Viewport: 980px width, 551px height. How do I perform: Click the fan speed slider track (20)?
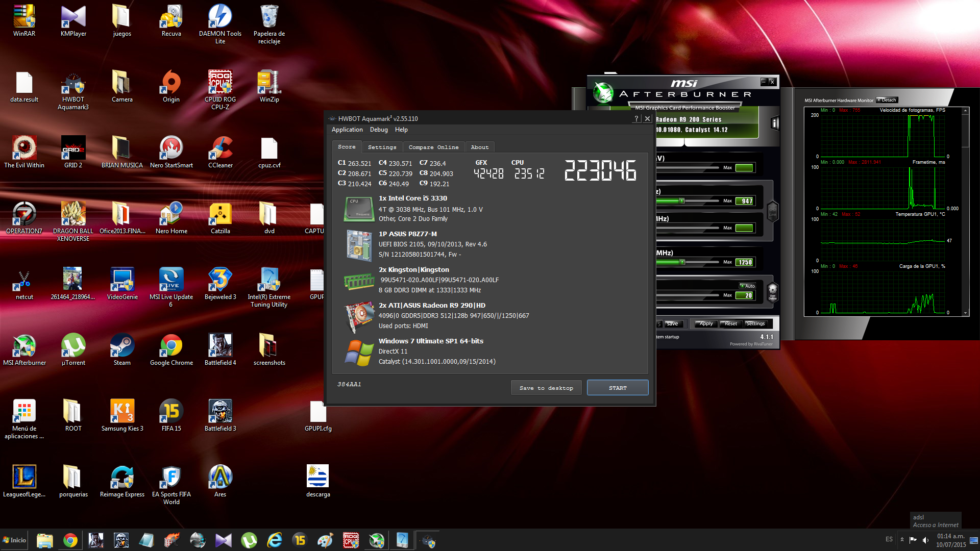pos(688,295)
